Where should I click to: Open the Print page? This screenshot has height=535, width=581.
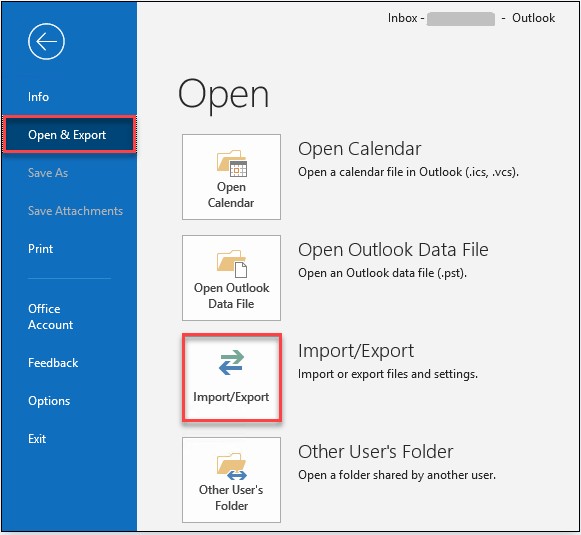pyautogui.click(x=40, y=249)
